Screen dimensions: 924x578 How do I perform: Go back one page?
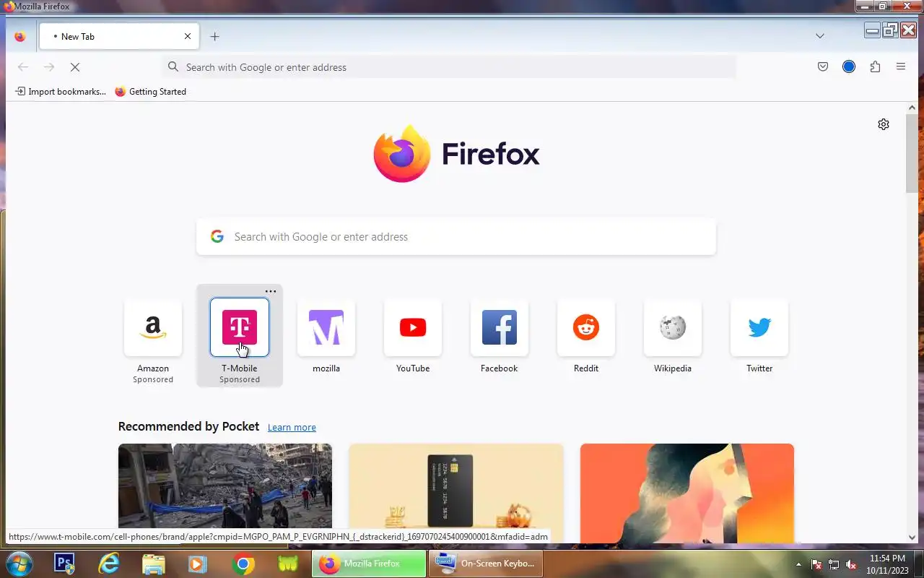pos(23,67)
